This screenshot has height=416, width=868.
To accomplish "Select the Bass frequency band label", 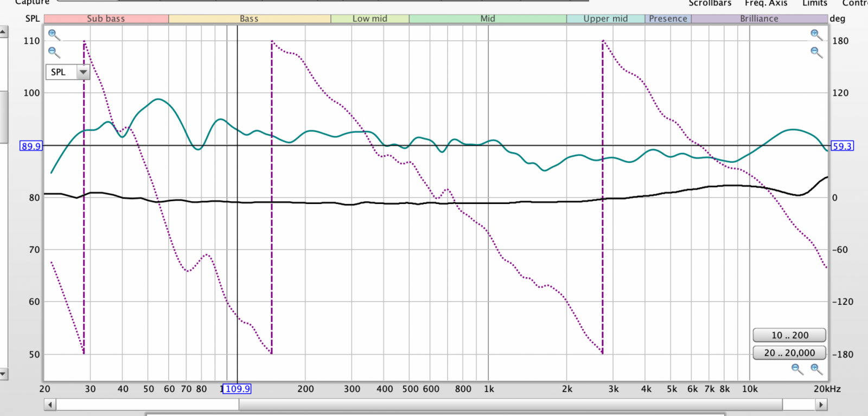I will [x=249, y=18].
